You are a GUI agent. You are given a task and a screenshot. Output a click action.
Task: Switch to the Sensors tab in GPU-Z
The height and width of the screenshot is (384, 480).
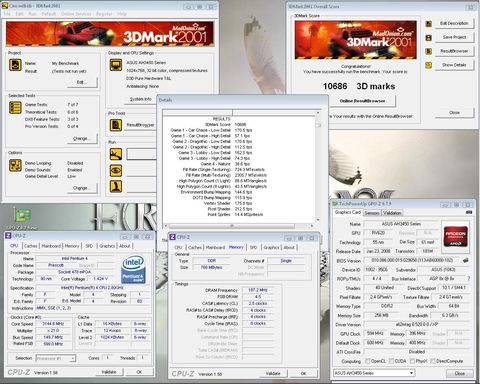(372, 213)
